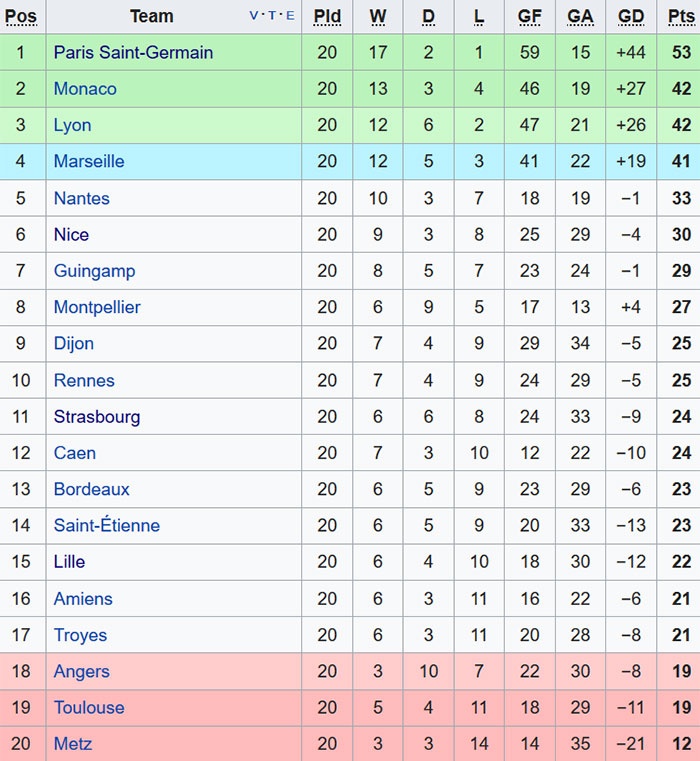Click the Pts column header
Viewport: 700px width, 761px height.
click(x=680, y=16)
